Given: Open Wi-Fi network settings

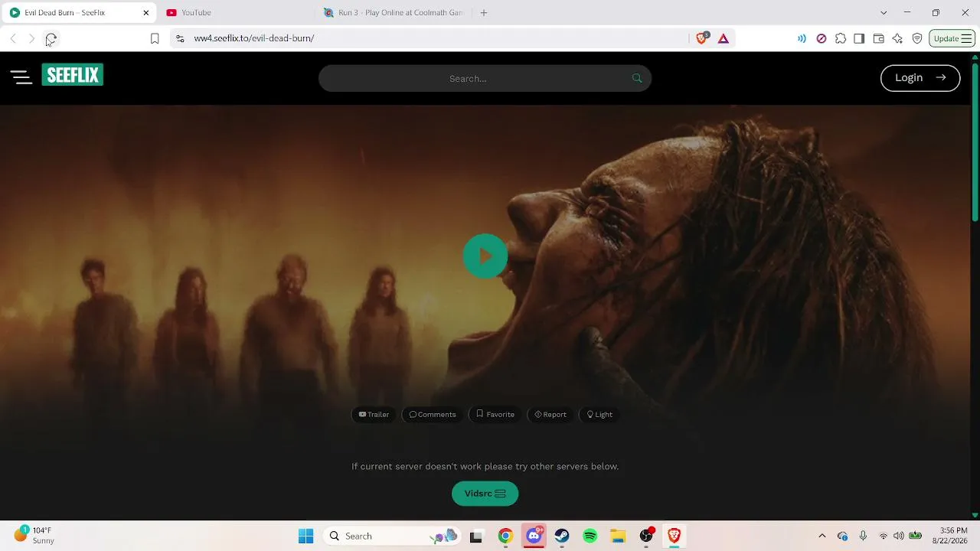Looking at the screenshot, I should pyautogui.click(x=884, y=536).
